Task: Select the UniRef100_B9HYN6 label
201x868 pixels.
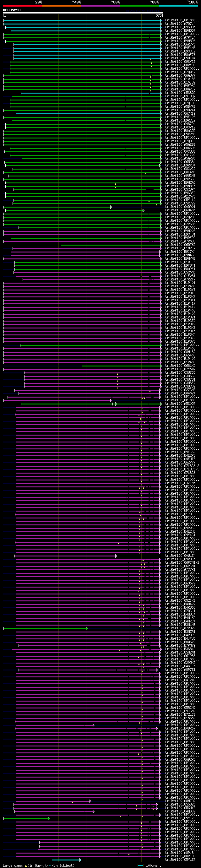Action: (180, 259)
